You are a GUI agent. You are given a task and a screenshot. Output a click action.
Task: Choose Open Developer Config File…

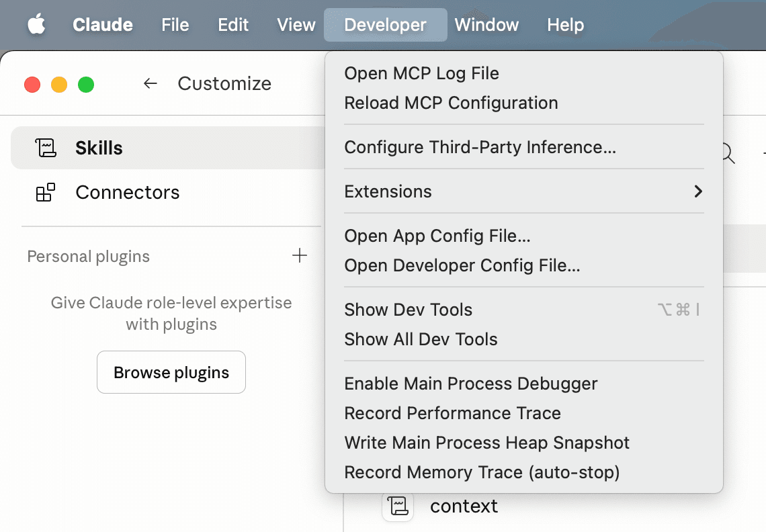(523, 265)
